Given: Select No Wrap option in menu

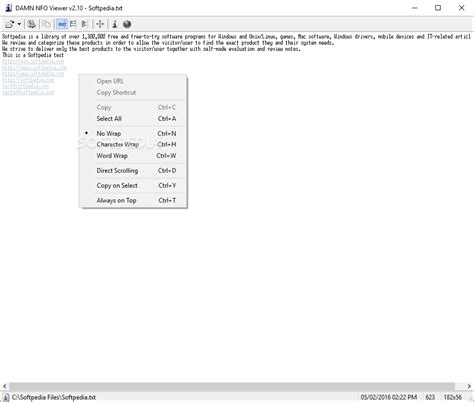Looking at the screenshot, I should [133, 133].
